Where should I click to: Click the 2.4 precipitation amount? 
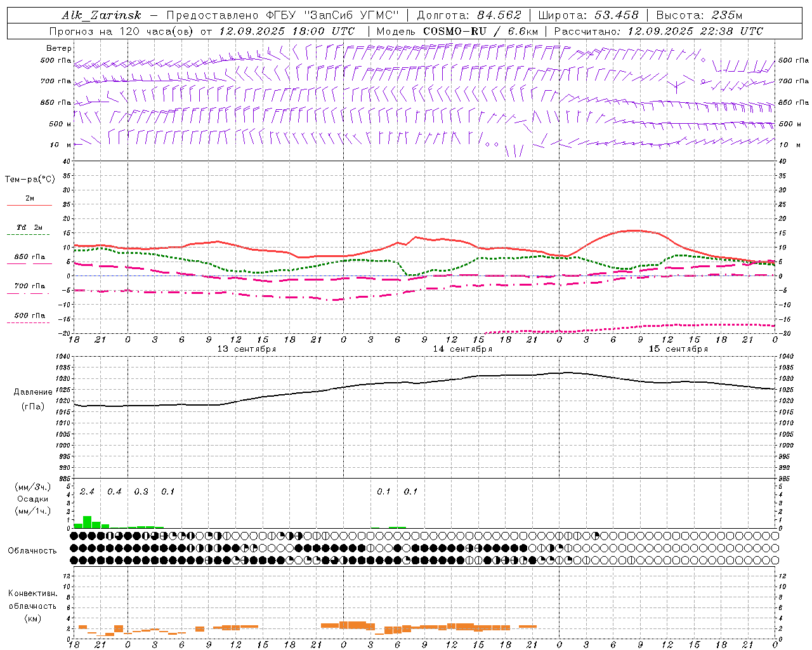pos(88,491)
